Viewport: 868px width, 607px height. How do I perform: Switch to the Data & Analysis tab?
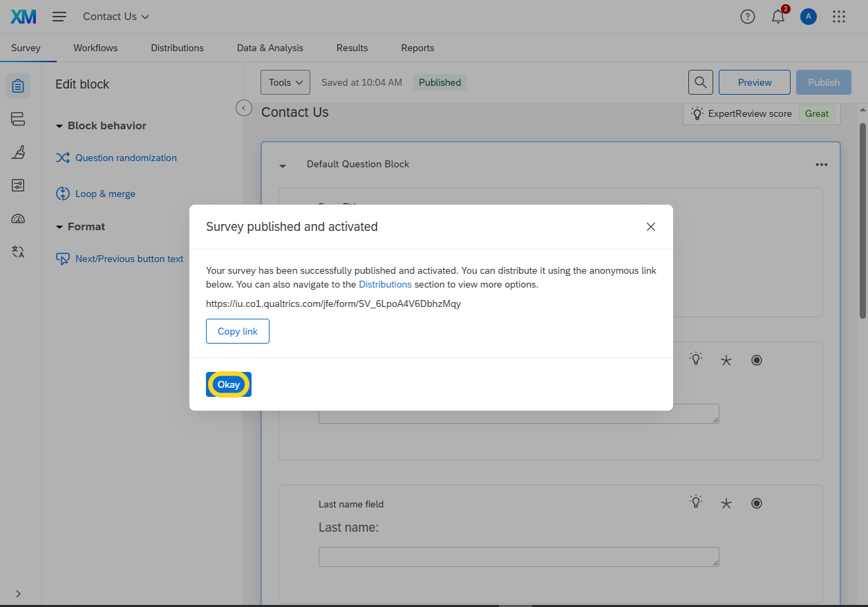(270, 48)
